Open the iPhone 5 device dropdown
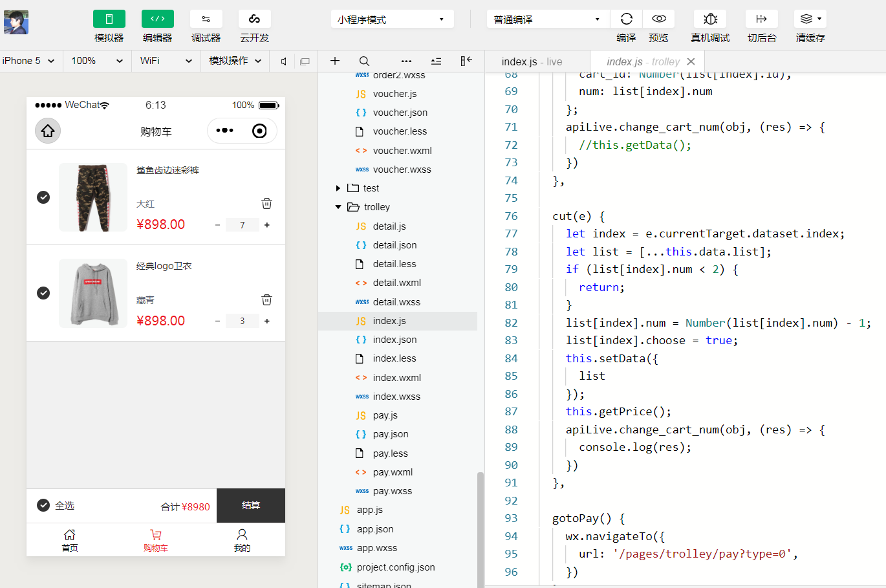Viewport: 886px width, 588px height. [28, 61]
